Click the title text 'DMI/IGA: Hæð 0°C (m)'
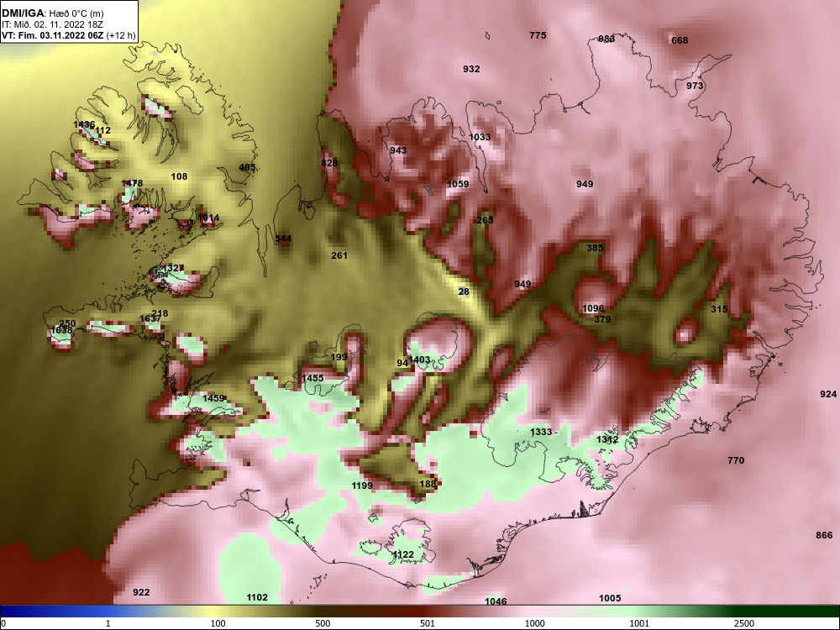This screenshot has height=630, width=840. 52,13
